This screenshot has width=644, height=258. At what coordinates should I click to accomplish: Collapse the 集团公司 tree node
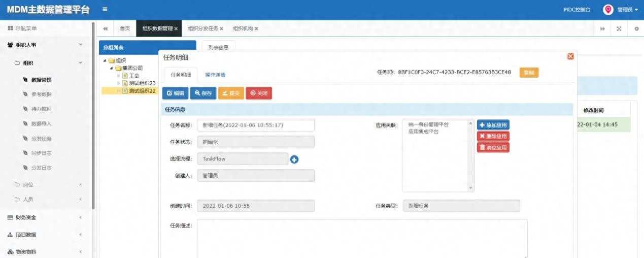pos(112,68)
